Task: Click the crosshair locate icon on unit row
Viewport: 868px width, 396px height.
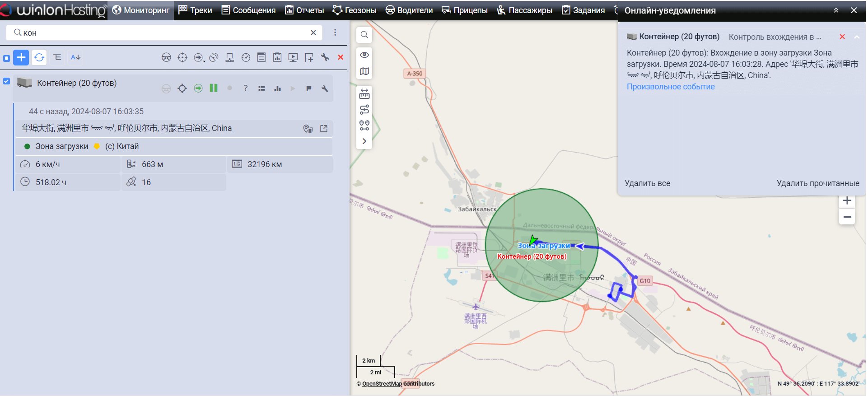Action: [182, 89]
